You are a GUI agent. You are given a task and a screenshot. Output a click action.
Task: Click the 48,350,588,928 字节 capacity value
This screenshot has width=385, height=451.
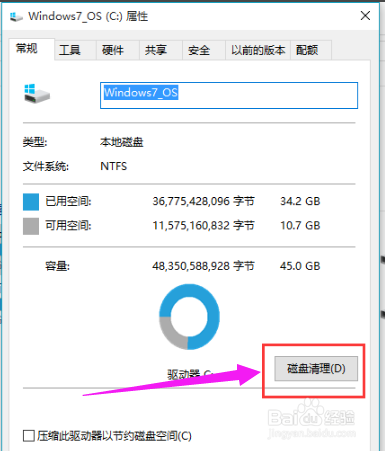203,266
